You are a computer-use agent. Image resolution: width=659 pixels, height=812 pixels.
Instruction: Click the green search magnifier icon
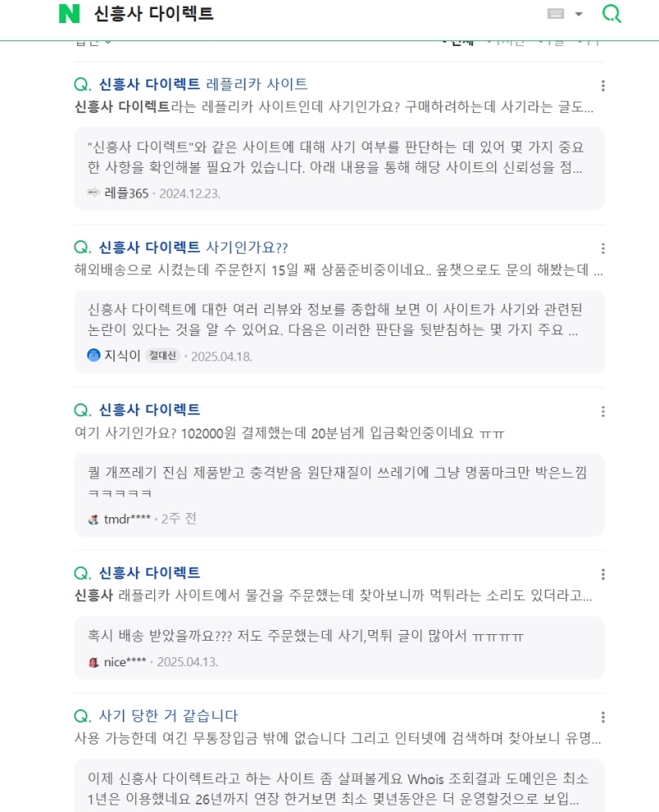pos(611,14)
